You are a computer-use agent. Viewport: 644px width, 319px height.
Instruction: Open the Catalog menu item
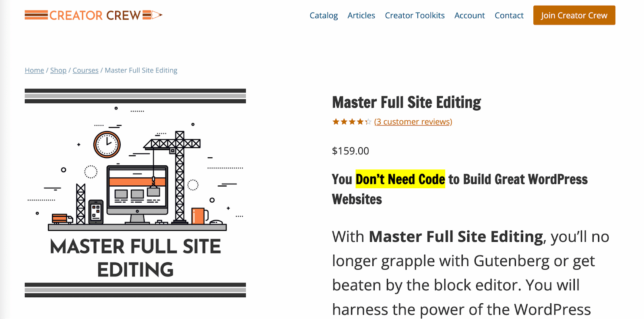click(324, 15)
